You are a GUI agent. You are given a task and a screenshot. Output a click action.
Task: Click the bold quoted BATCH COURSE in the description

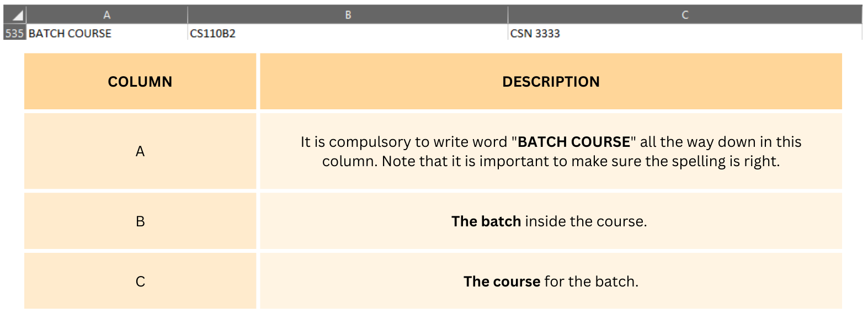coord(573,142)
